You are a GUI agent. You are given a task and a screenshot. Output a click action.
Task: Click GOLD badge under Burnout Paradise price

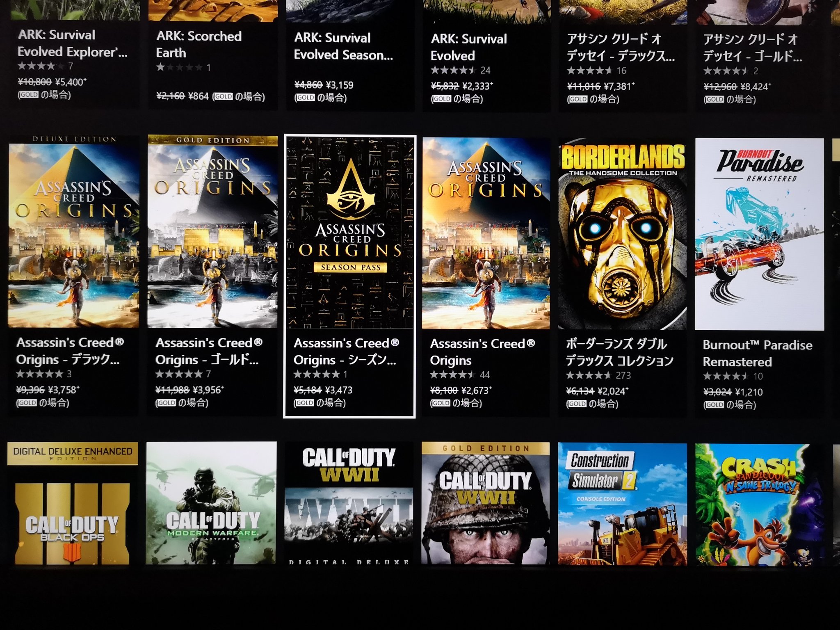714,405
